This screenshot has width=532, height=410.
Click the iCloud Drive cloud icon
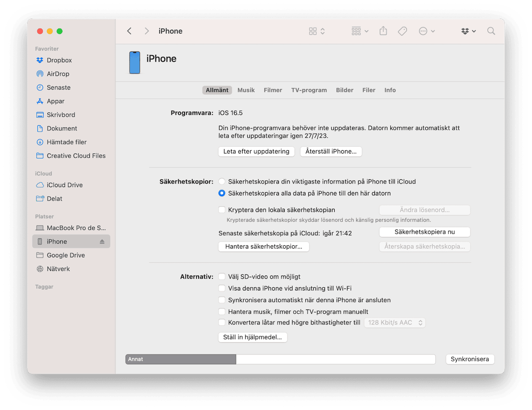pos(40,185)
